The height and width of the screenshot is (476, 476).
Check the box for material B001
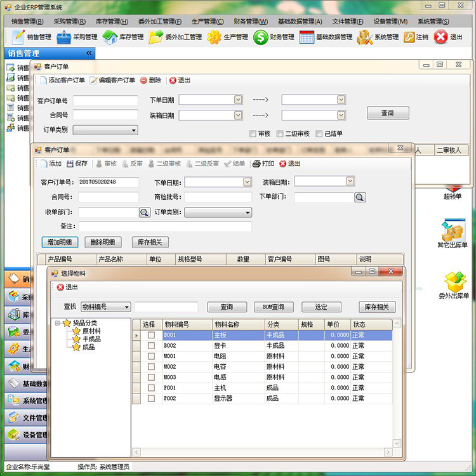coord(151,335)
